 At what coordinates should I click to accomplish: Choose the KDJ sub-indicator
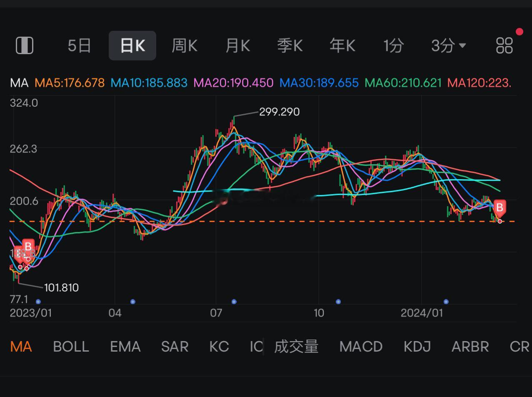(x=417, y=347)
